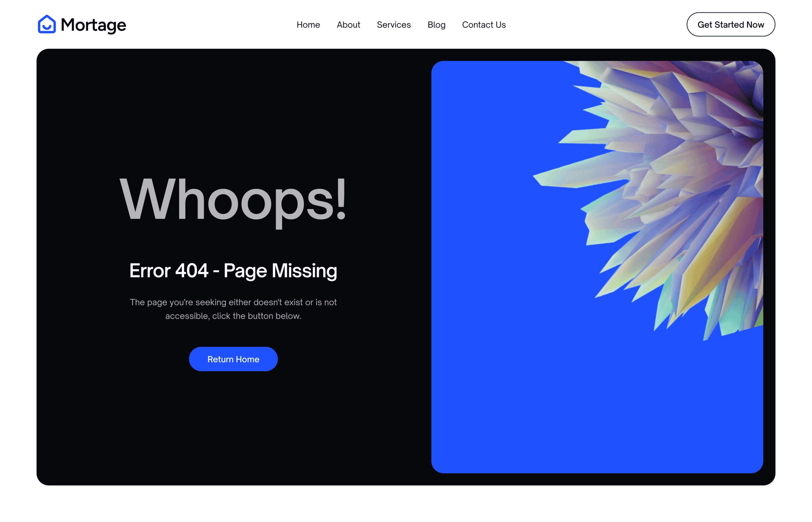Screen dimensions: 812x522
Task: Click the Error 404 - Page Missing heading
Action: [233, 270]
